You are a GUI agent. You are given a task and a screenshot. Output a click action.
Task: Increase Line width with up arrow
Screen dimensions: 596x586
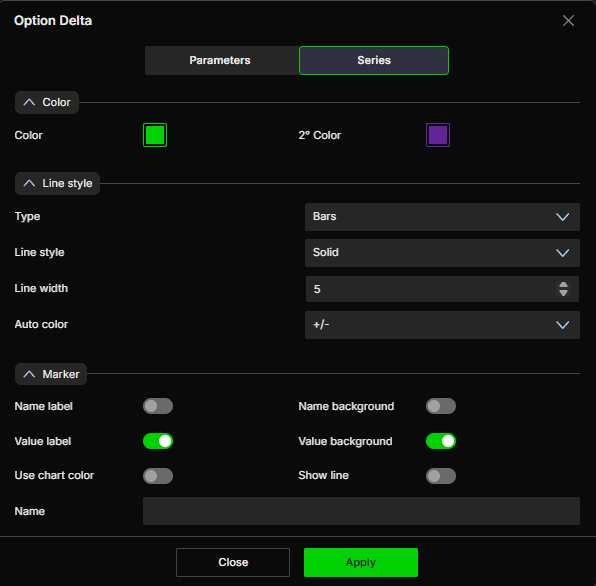[563, 285]
